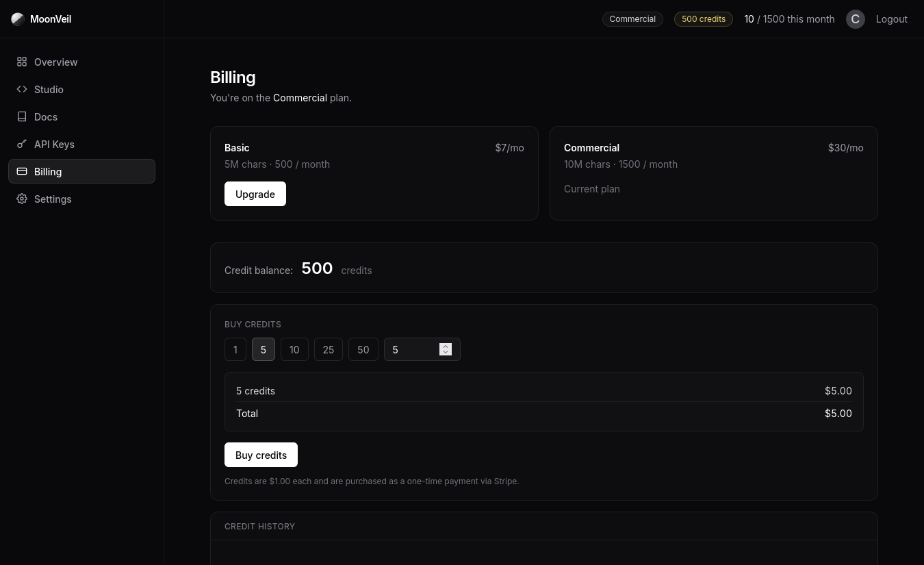This screenshot has width=924, height=565.
Task: Open the Overview page
Action: click(x=81, y=62)
